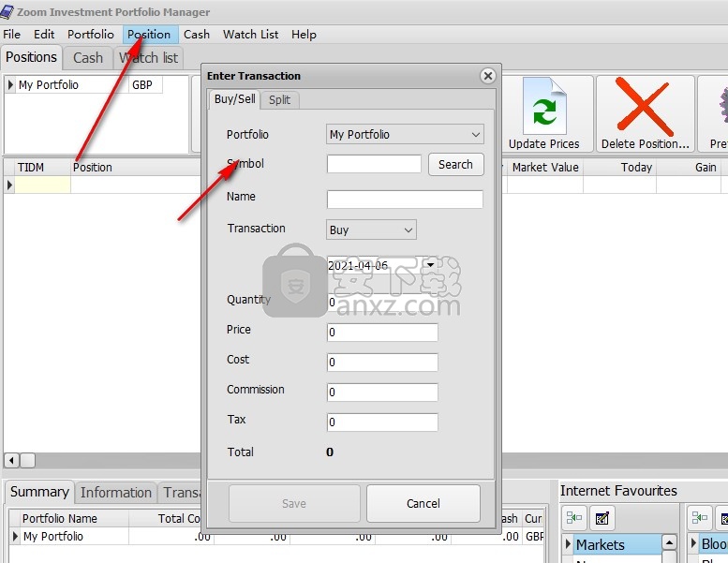Open the Portfolio menu
728x563 pixels.
pyautogui.click(x=91, y=35)
